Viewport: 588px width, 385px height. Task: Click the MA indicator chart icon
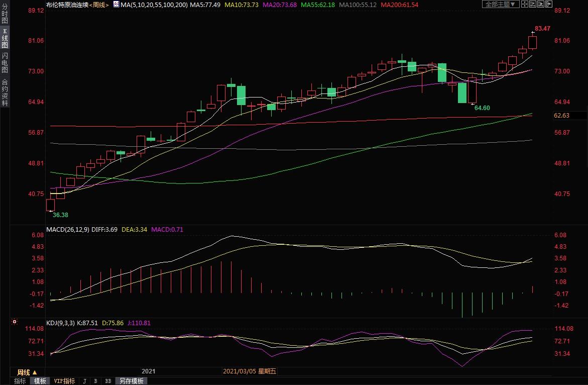[115, 5]
